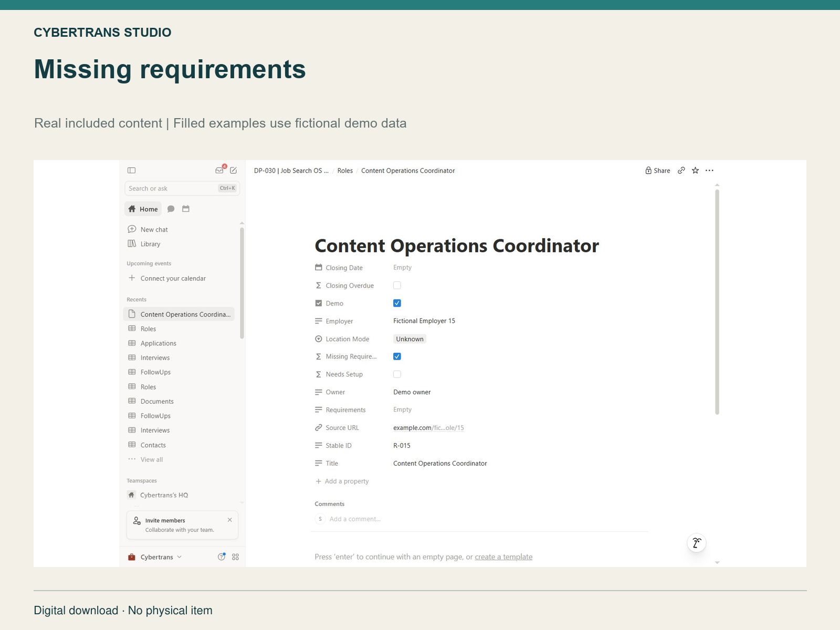Go to the DP-030 Job Search OS breadcrumb

291,171
